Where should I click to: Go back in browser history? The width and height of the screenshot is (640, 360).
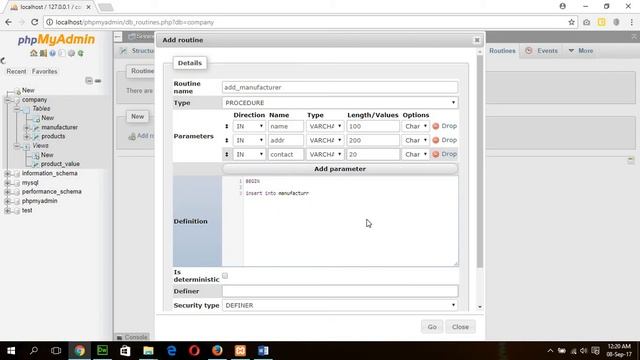point(9,22)
